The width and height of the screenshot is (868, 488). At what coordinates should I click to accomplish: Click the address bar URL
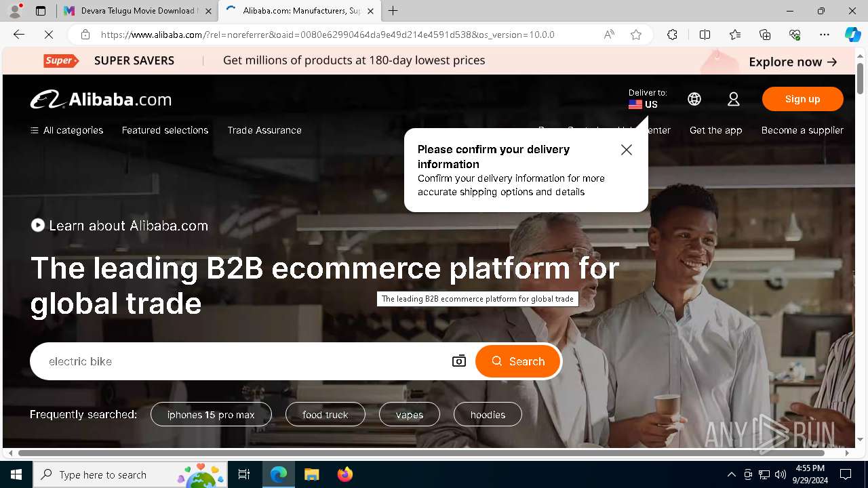click(x=328, y=35)
